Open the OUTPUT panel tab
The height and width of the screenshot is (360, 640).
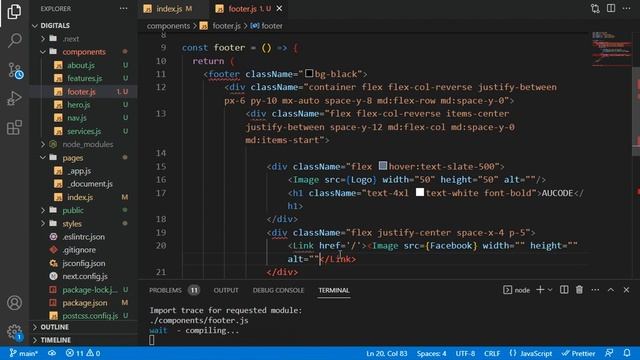point(226,290)
